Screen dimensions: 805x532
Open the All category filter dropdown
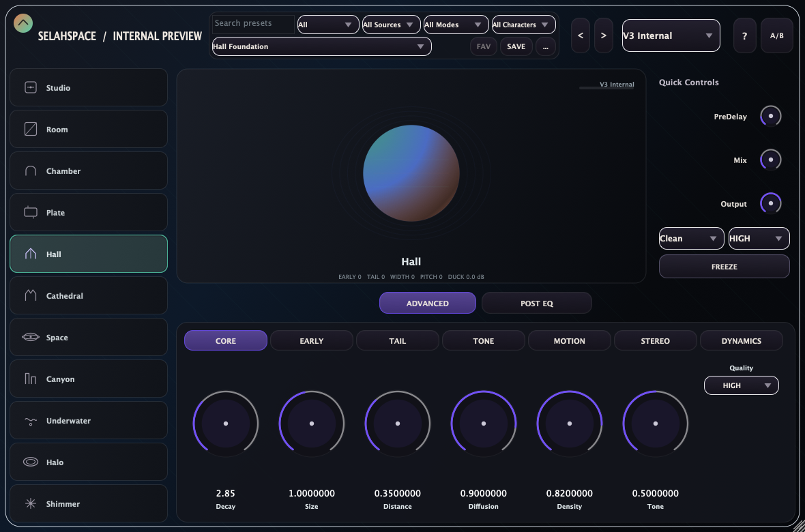(x=328, y=25)
